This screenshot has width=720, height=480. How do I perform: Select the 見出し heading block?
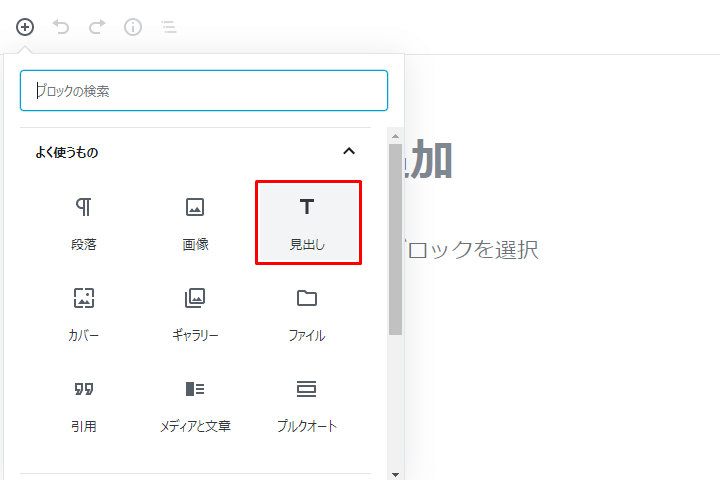(308, 223)
